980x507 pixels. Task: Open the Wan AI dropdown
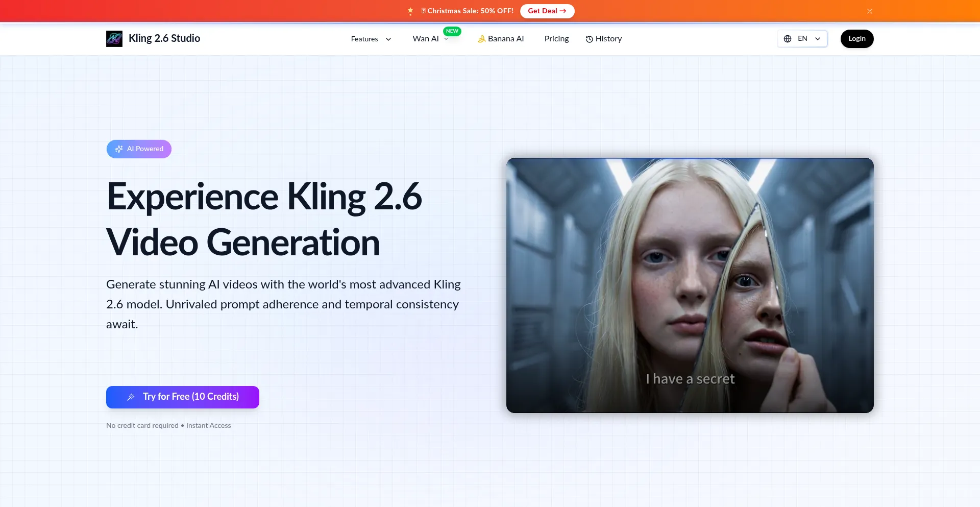click(430, 38)
